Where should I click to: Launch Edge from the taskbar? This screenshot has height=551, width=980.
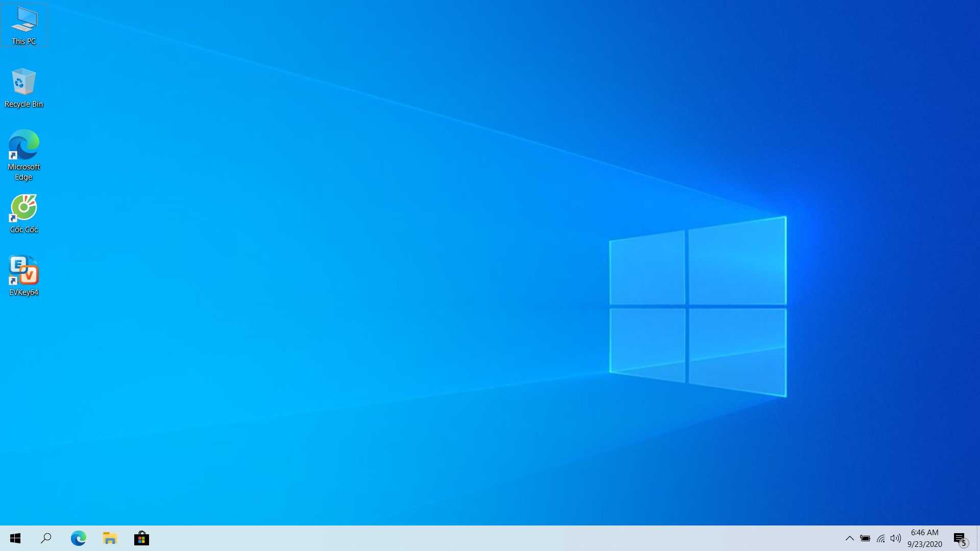(x=78, y=538)
